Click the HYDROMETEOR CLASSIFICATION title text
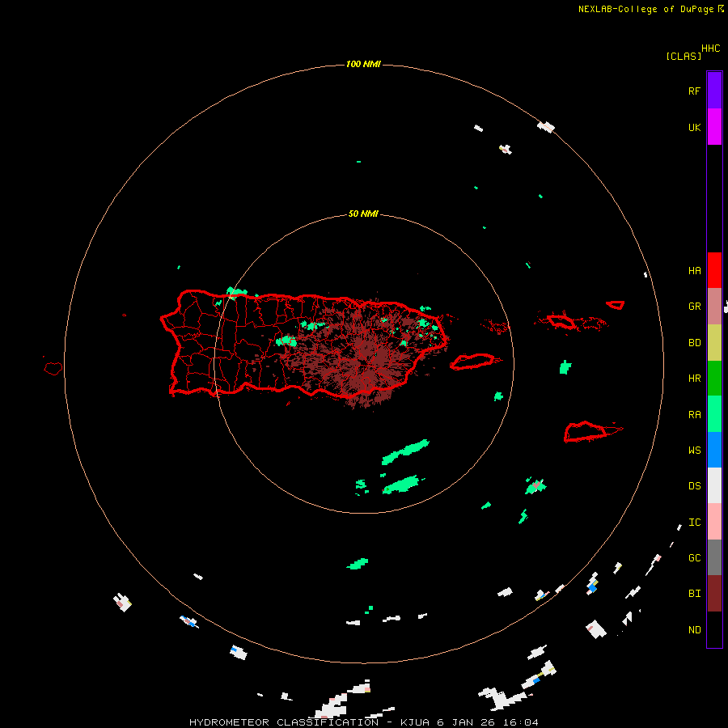728x728 pixels. tap(284, 722)
